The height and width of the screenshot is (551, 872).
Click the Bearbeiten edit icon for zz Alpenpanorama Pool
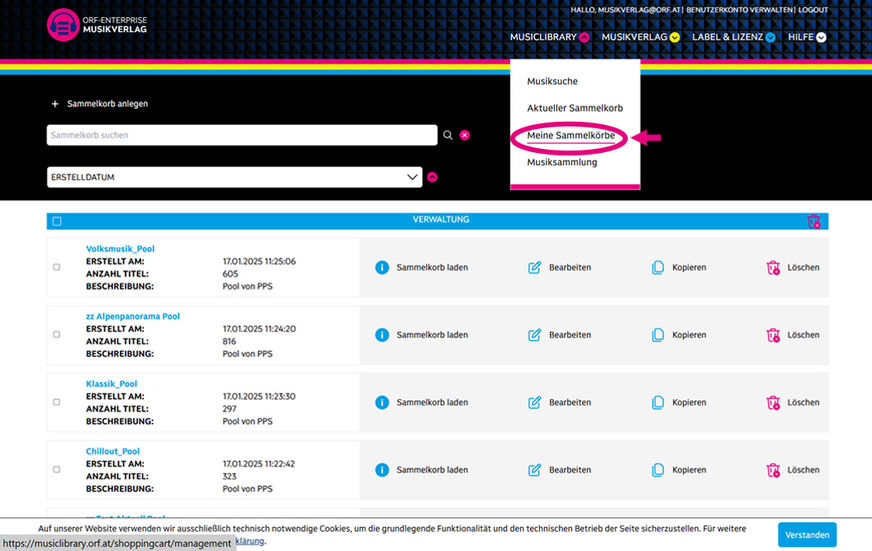point(534,335)
